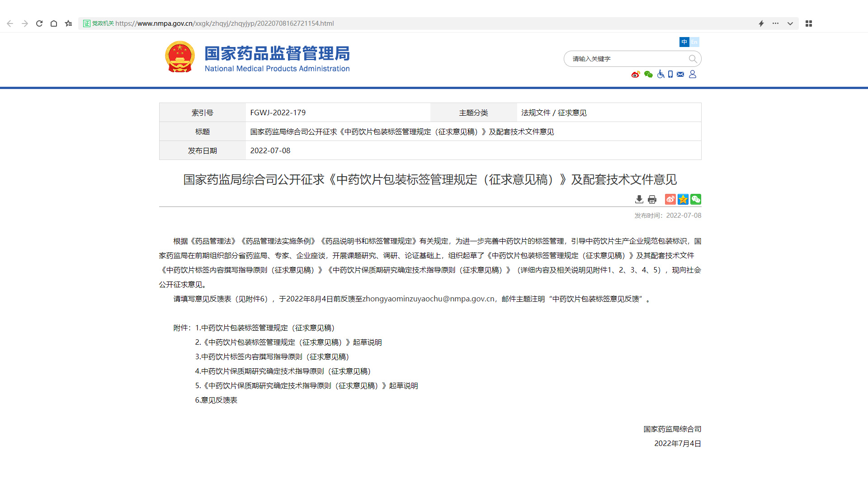Share the article to Qzone
The height and width of the screenshot is (488, 868).
[683, 199]
